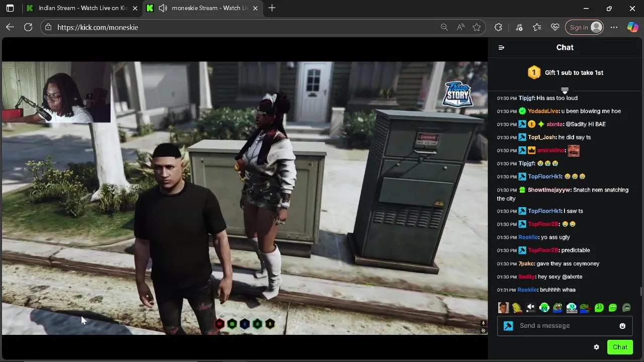Open Sadity's chat username
Screen dimensions: 644x362
(526, 277)
